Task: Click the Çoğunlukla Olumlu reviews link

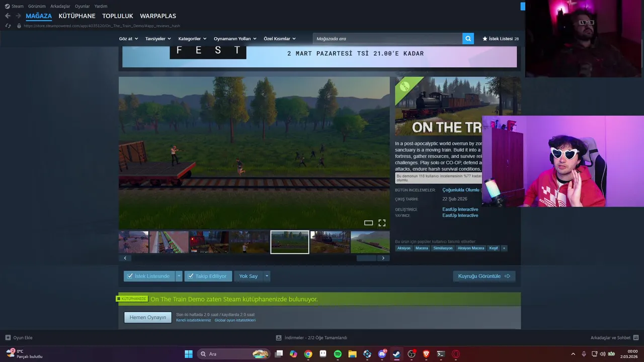Action: 461,190
